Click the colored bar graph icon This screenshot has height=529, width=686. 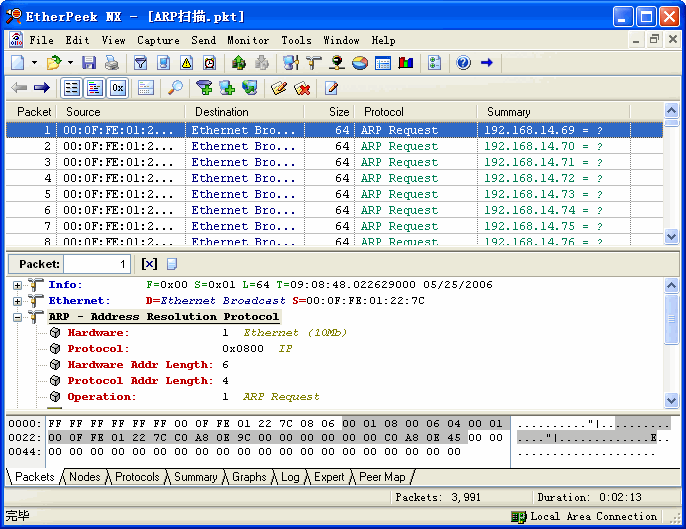406,63
